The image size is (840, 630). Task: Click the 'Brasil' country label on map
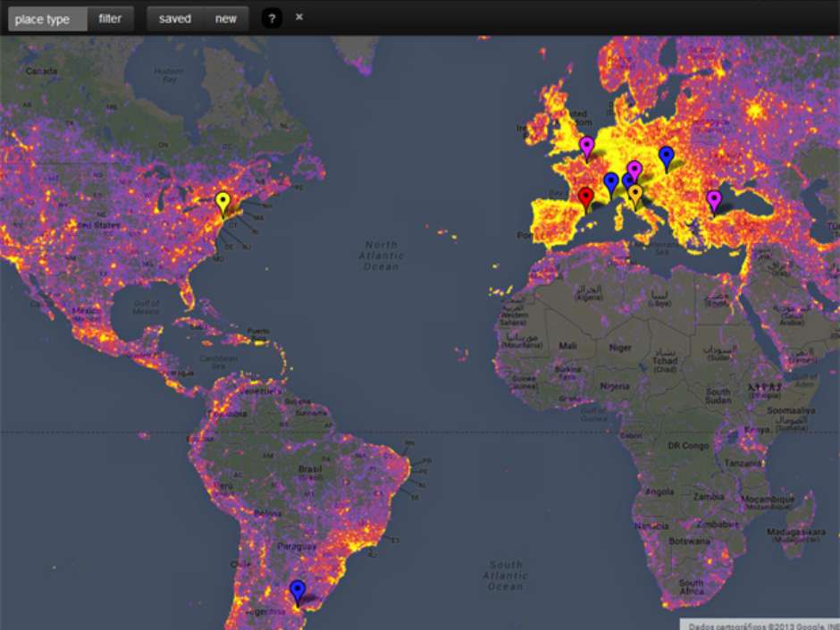pos(311,468)
